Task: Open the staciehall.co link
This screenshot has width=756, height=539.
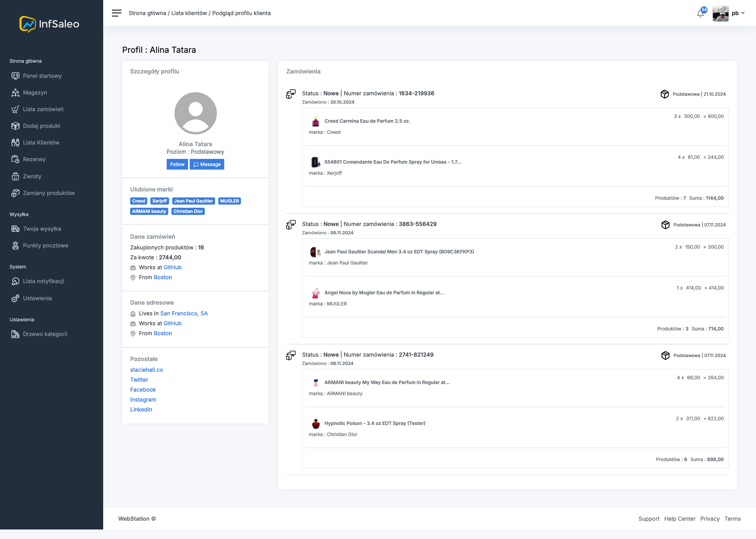Action: (x=146, y=370)
